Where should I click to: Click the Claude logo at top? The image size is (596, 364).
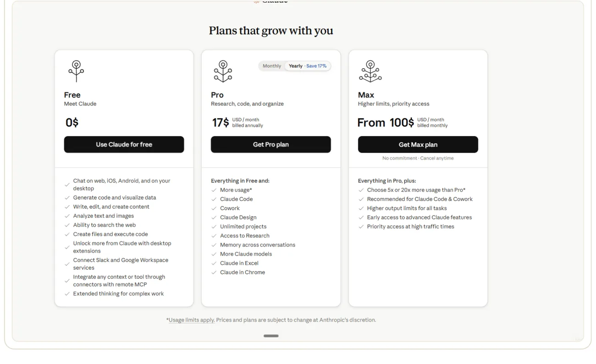pyautogui.click(x=270, y=1)
